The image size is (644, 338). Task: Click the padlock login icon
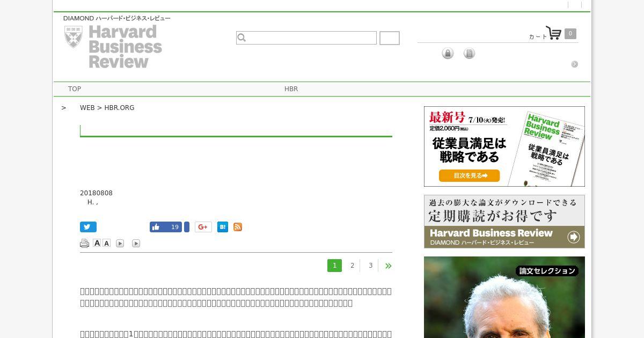(448, 53)
